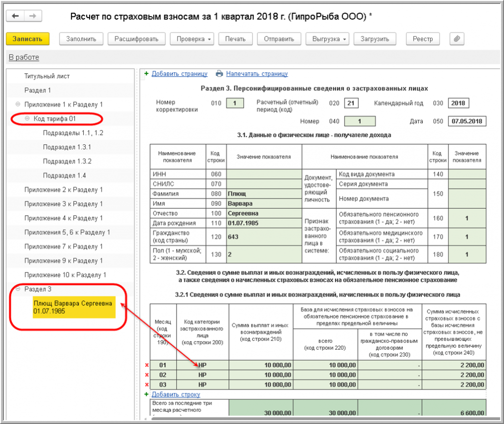Collapse the Код тарифа 01 node
Image resolution: width=504 pixels, height=424 pixels.
click(28, 118)
